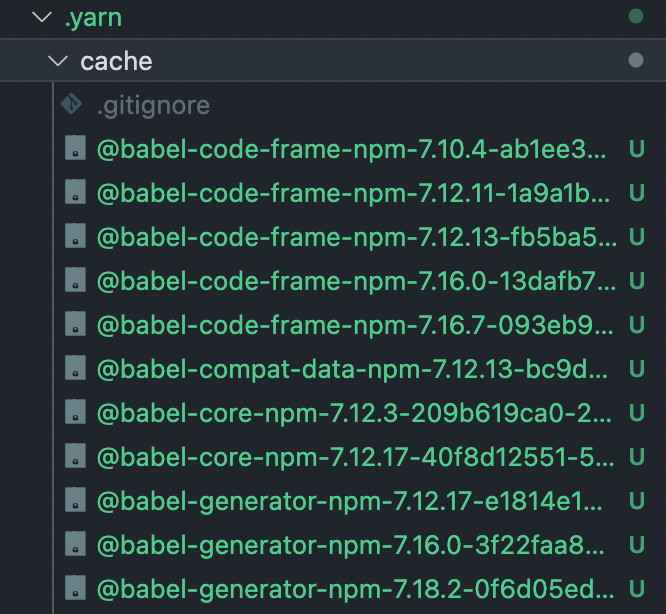Open @babel-code-frame-npm-7.16.7-093eb9 file

tap(355, 326)
